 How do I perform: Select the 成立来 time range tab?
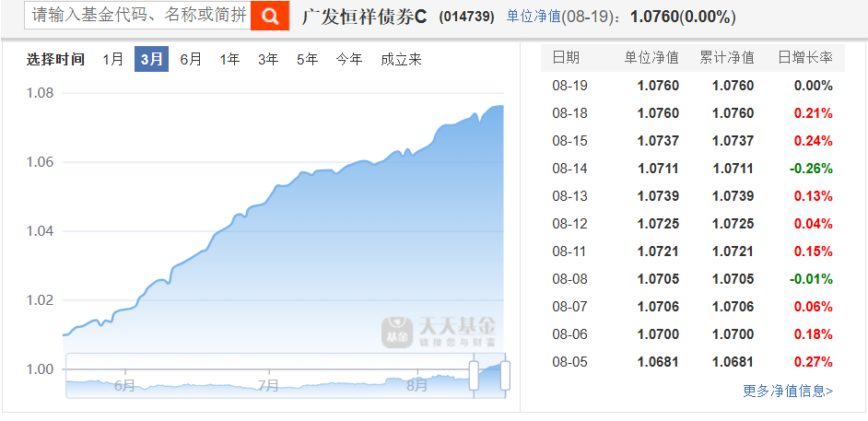(402, 59)
